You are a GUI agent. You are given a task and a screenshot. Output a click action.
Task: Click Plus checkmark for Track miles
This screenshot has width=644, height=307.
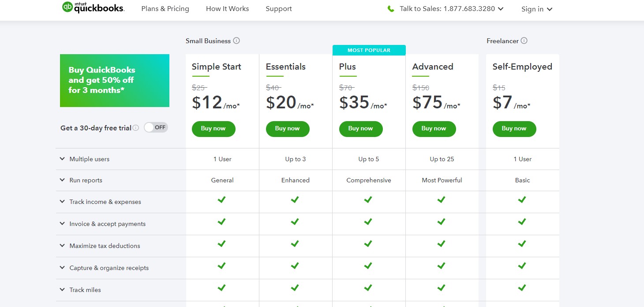click(x=368, y=288)
